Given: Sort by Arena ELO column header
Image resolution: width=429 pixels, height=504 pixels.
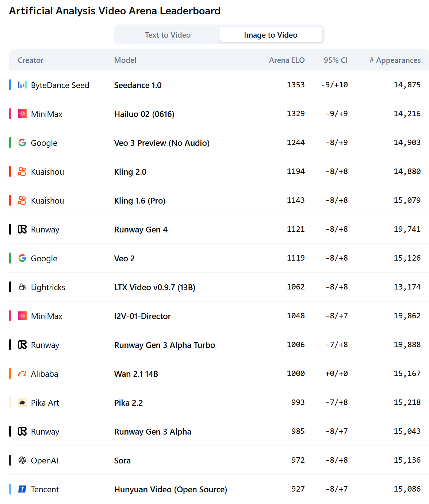Looking at the screenshot, I should tap(287, 60).
